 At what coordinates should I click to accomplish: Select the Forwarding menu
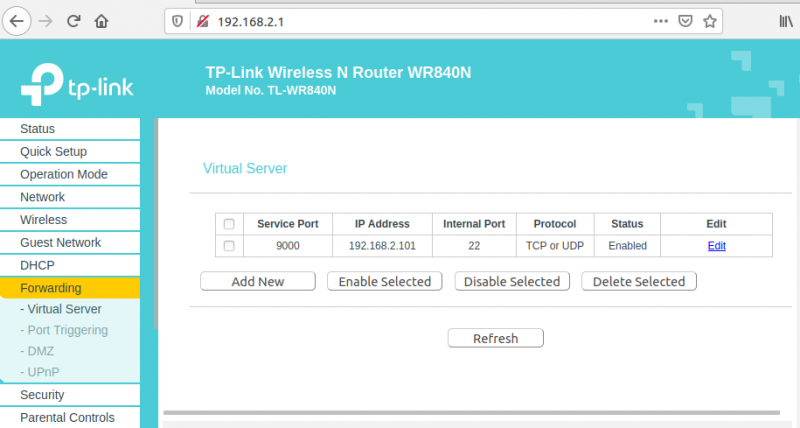pyautogui.click(x=70, y=288)
